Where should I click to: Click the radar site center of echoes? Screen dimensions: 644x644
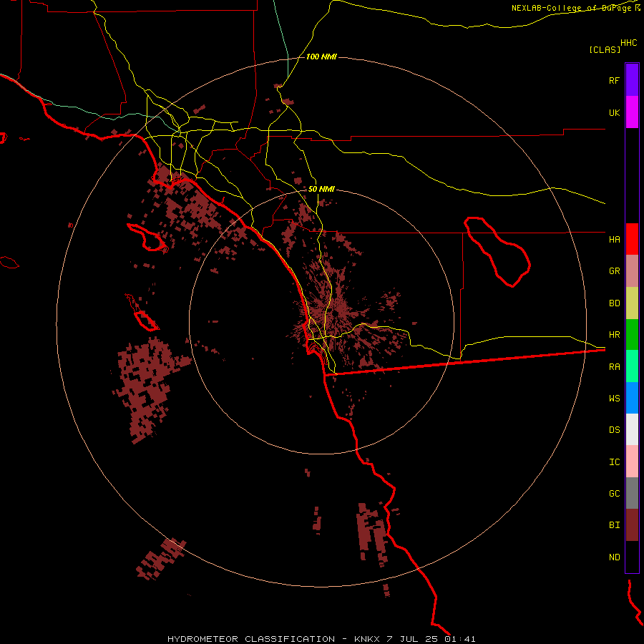336,314
